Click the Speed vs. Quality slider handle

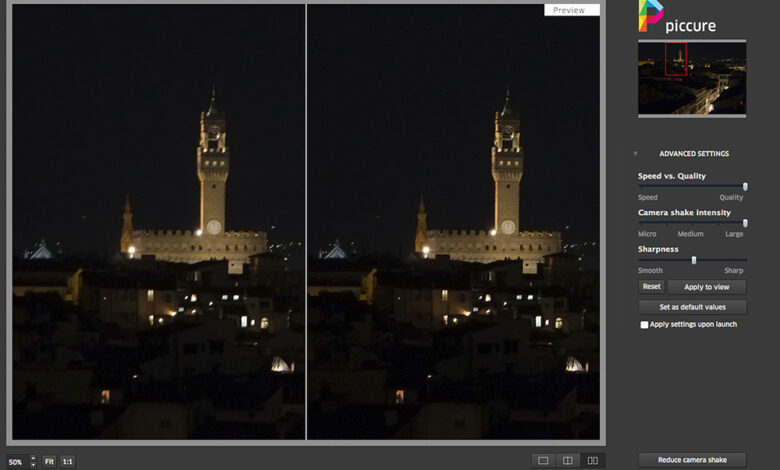(x=745, y=187)
